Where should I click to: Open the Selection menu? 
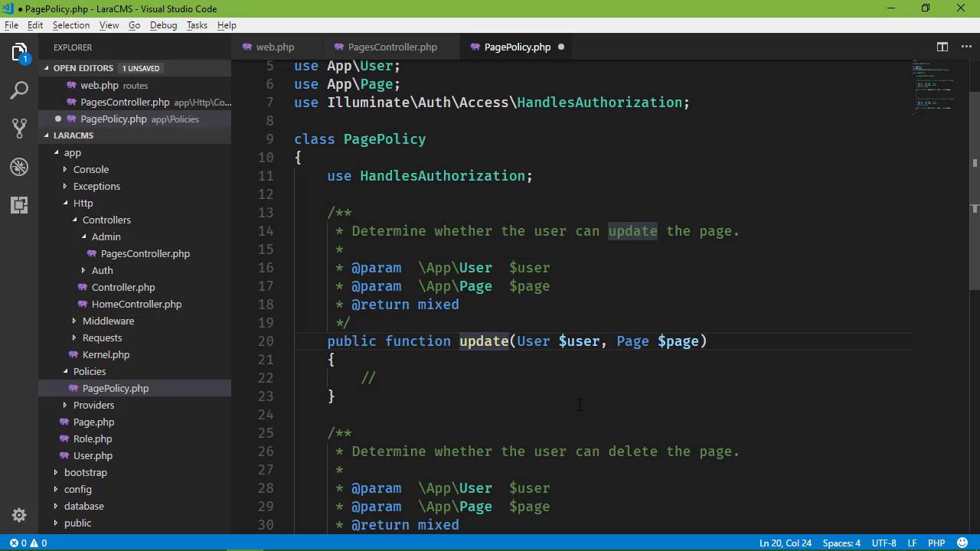point(70,25)
